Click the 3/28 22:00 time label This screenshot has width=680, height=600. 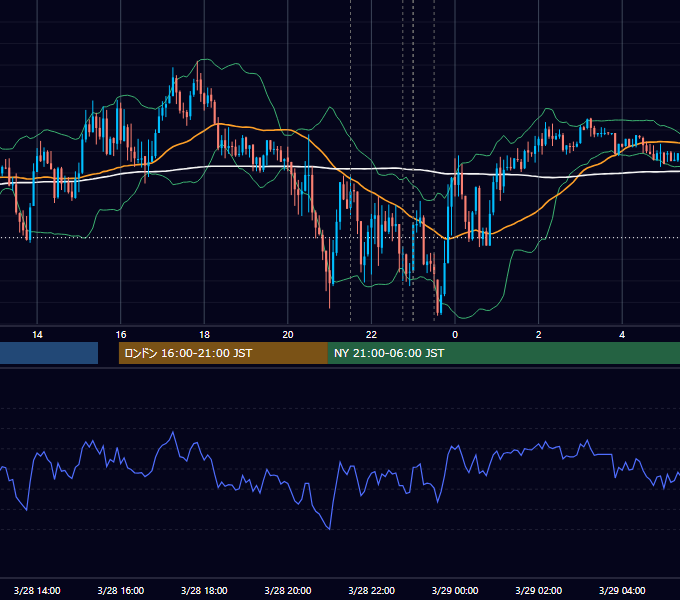pyautogui.click(x=371, y=590)
